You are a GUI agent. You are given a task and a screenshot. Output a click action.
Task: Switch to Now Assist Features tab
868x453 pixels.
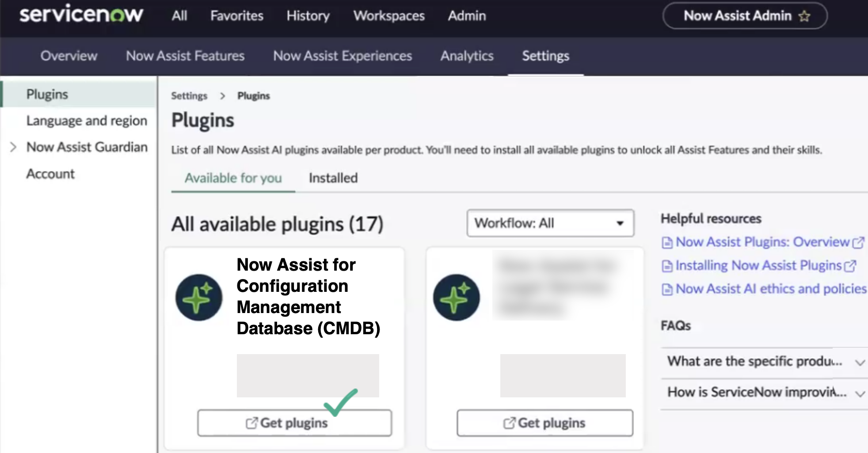tap(185, 56)
